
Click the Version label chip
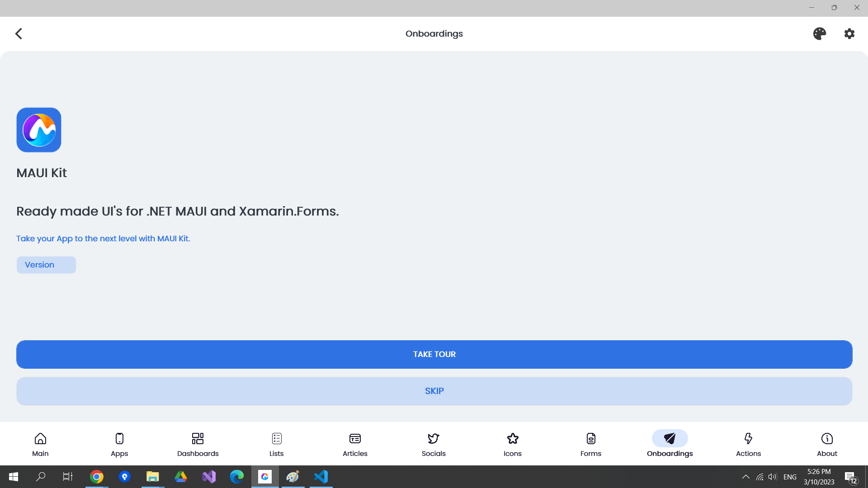pyautogui.click(x=46, y=265)
